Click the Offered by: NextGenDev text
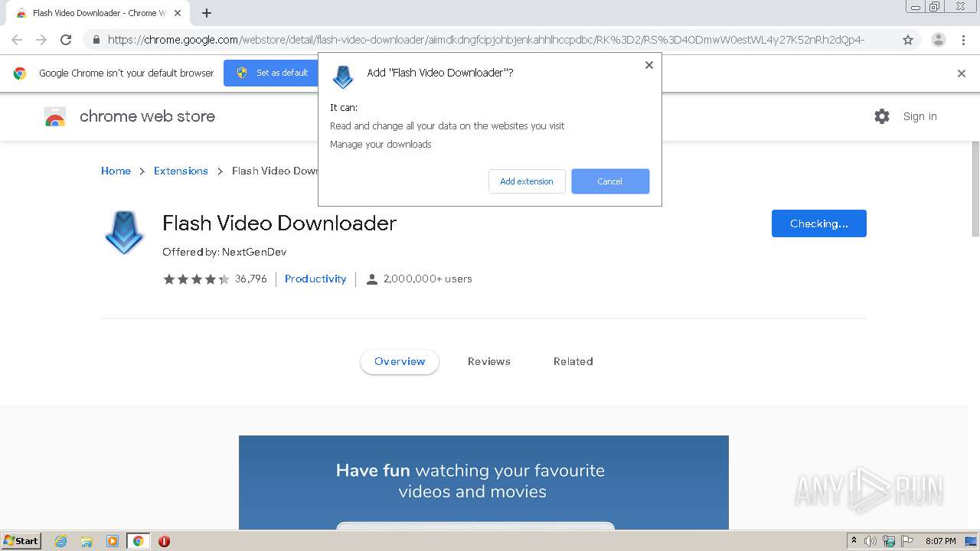The image size is (980, 551). coord(224,252)
